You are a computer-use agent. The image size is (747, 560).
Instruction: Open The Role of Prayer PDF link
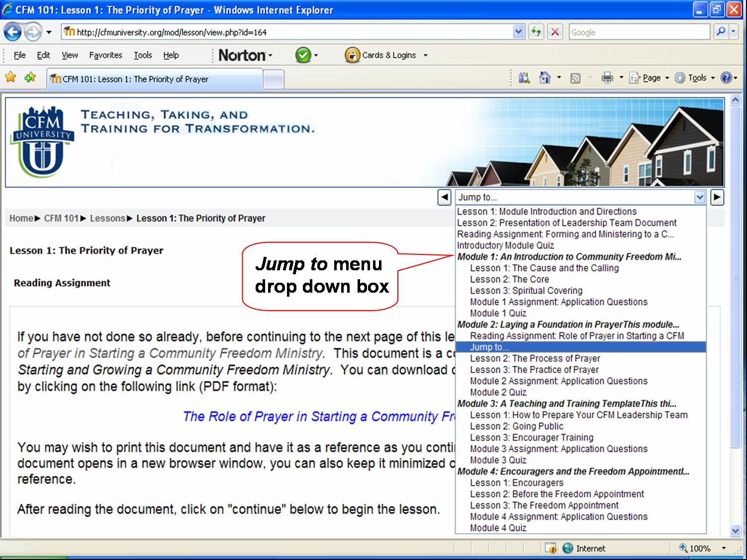coord(319,416)
